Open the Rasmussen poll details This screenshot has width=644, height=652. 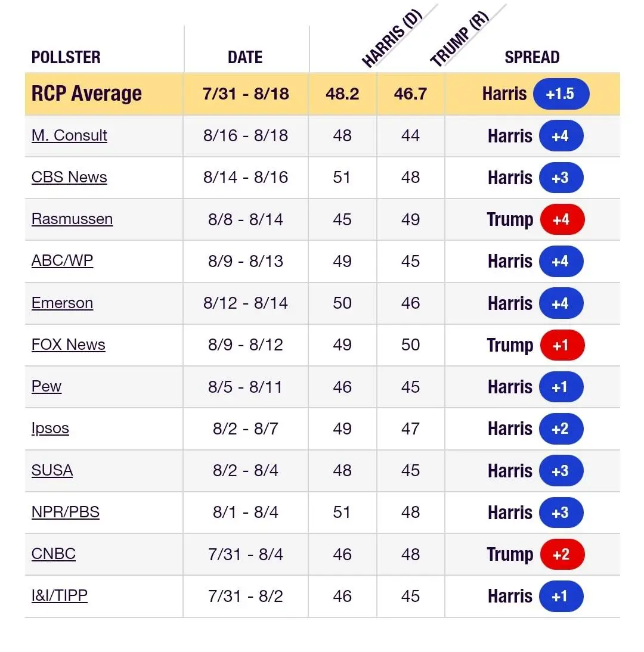click(72, 219)
